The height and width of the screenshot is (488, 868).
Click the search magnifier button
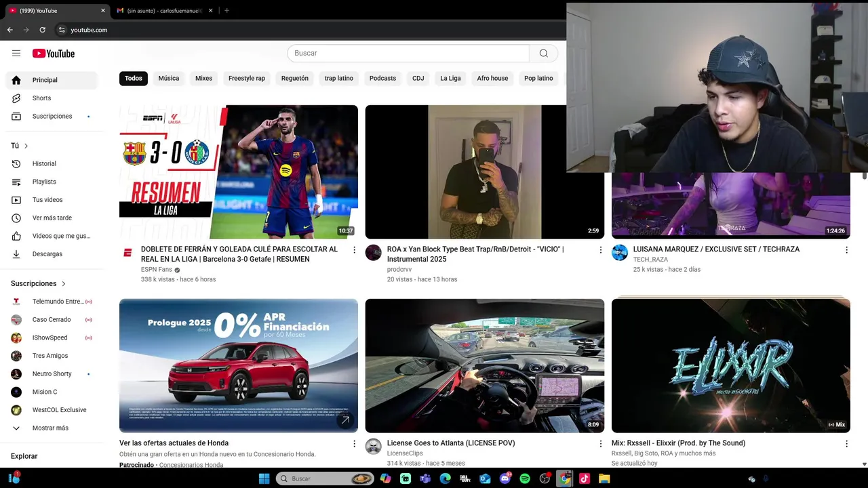544,54
